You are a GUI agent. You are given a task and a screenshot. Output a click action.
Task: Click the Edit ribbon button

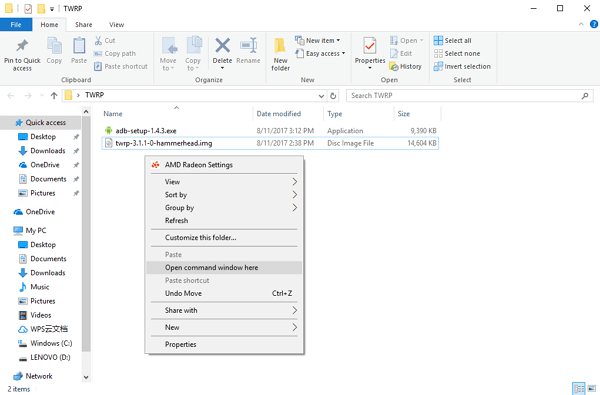[x=401, y=54]
